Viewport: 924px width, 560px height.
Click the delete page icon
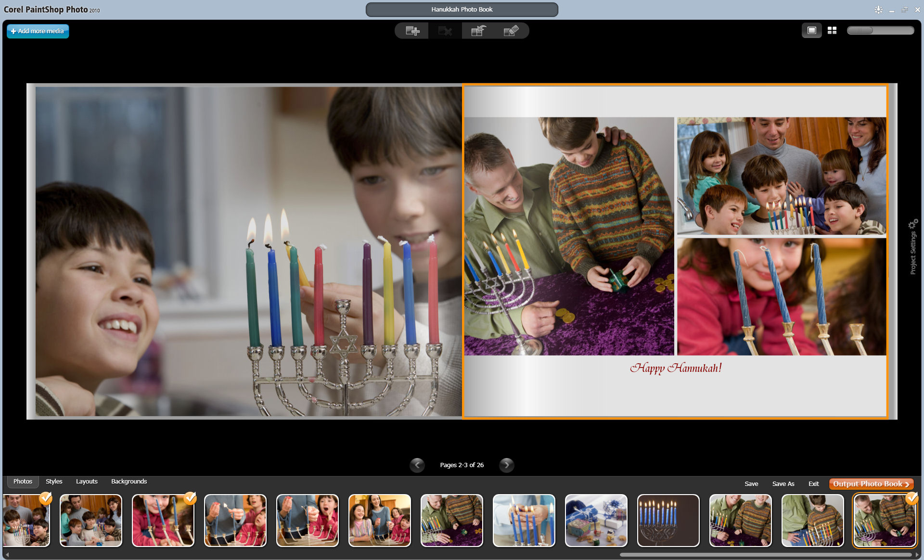point(445,31)
